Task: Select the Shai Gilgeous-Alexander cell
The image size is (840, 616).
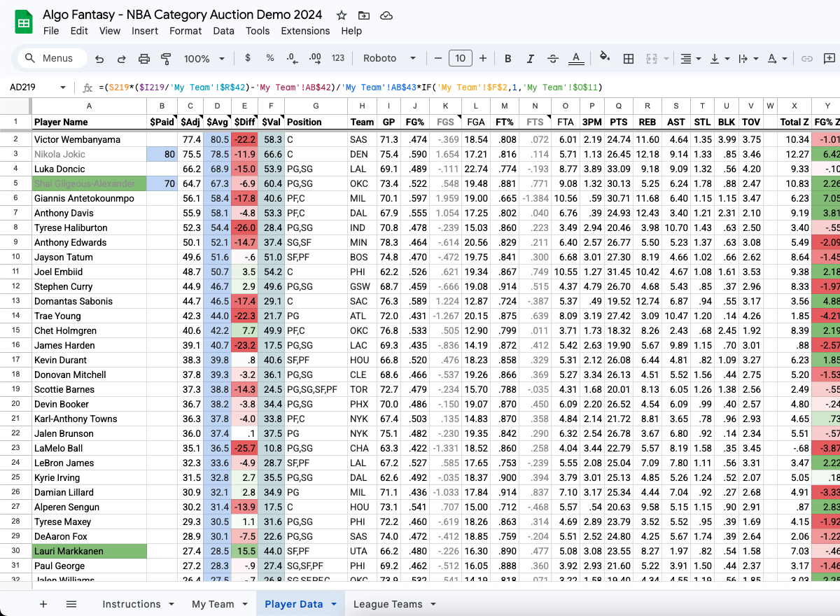Action: click(x=90, y=183)
